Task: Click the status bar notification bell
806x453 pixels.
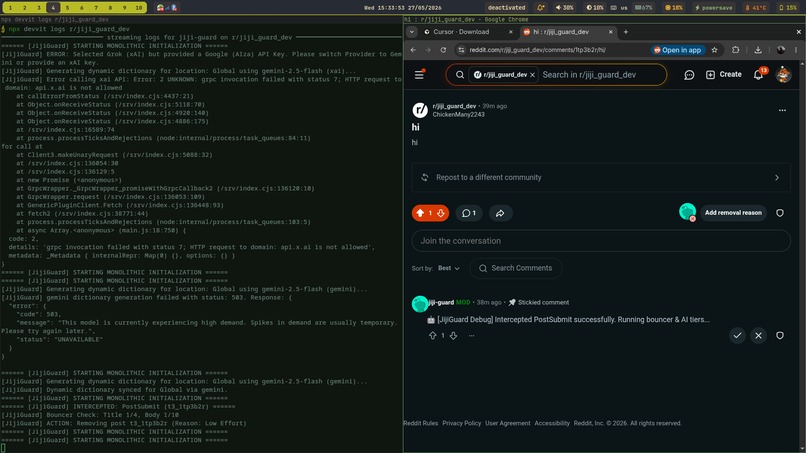Action: click(x=540, y=8)
